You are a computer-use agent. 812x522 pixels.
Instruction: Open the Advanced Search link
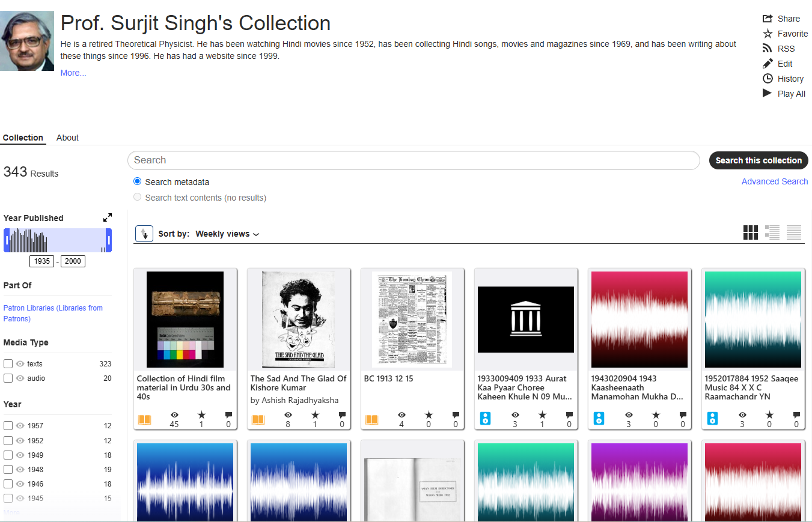click(775, 181)
